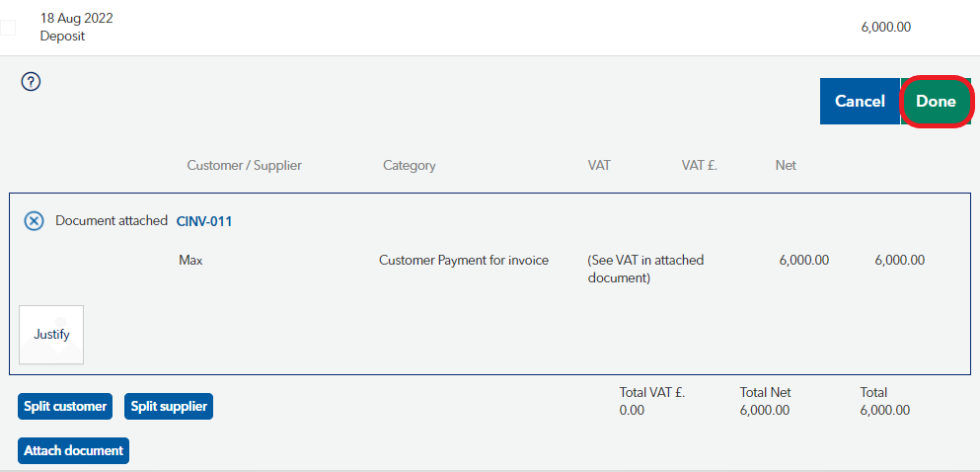This screenshot has width=980, height=472.
Task: Tick the checkbox beside the 18 Aug 2022 deposit
Action: coord(8,28)
